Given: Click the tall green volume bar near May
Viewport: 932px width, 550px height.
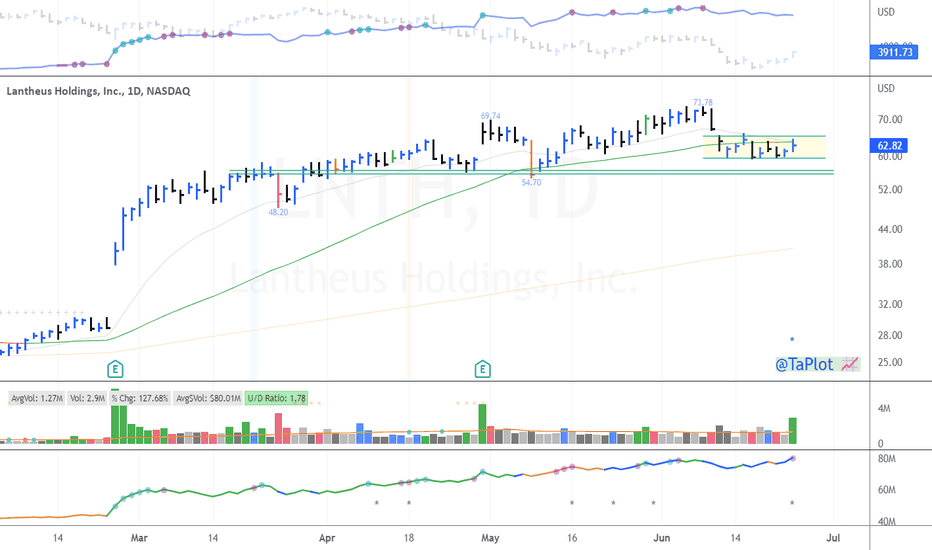Looking at the screenshot, I should tap(482, 424).
